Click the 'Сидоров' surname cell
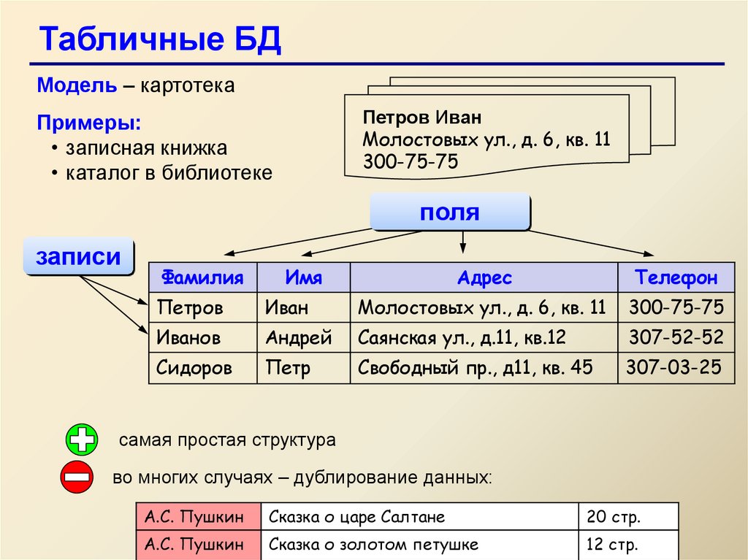748x560 pixels. (203, 368)
